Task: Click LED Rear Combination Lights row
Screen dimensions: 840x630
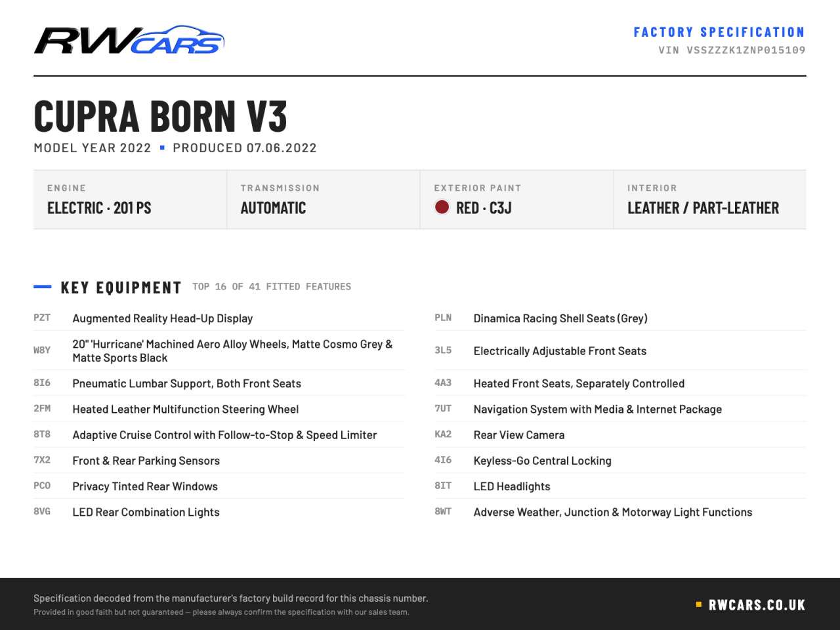Action: (219, 512)
